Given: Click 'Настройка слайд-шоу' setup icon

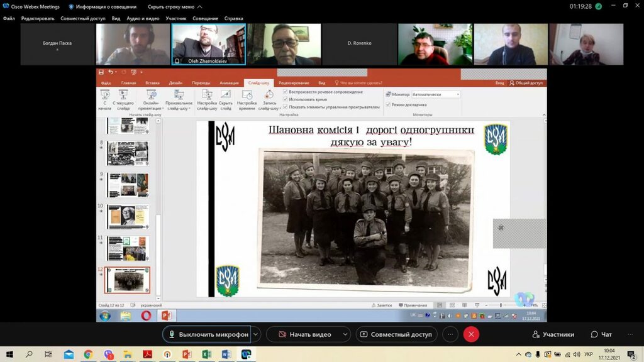Looking at the screenshot, I should tap(206, 96).
